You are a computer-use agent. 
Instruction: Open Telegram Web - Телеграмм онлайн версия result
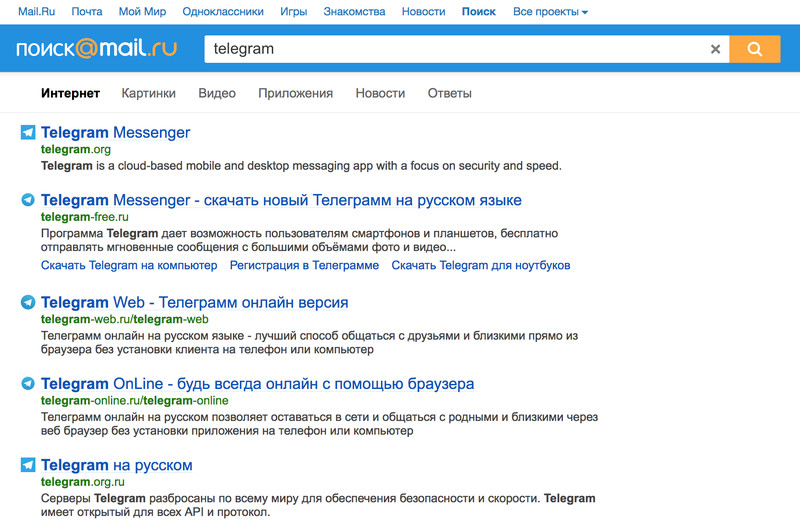[x=194, y=303]
